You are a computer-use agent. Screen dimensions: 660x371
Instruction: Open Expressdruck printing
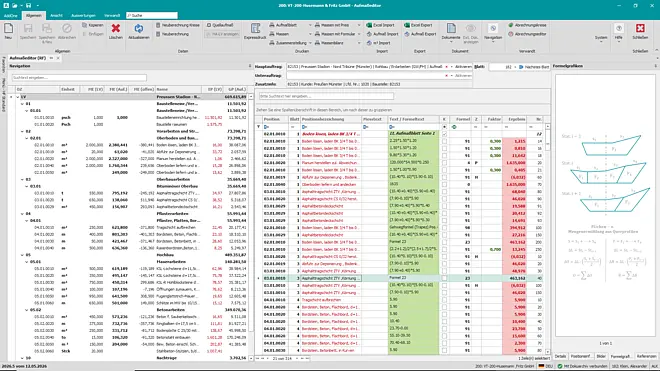(x=255, y=32)
